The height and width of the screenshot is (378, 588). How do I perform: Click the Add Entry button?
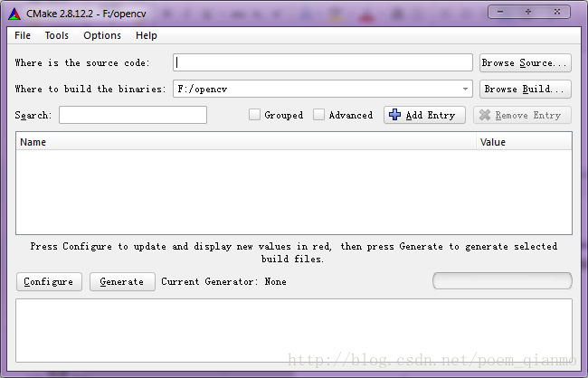[x=424, y=115]
